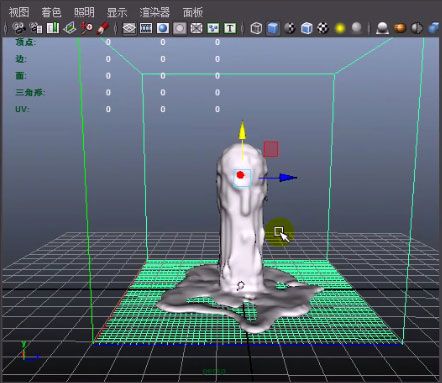This screenshot has width=442, height=383.
Task: Open the 照明 menu
Action: click(84, 12)
